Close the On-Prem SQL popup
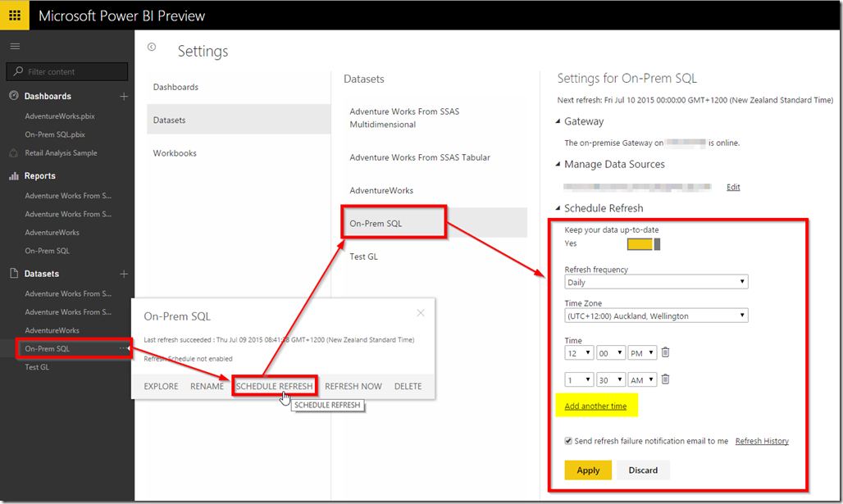The width and height of the screenshot is (843, 504). 421,313
